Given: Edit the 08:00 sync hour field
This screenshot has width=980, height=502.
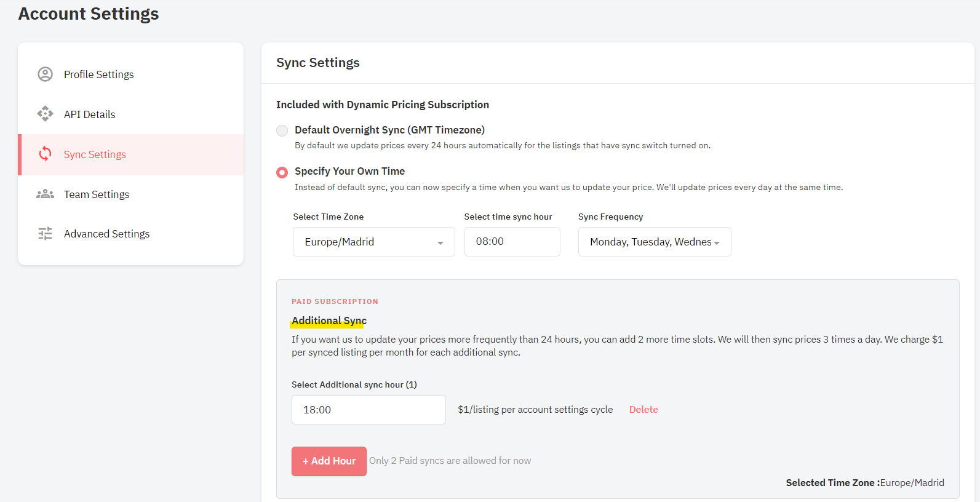Looking at the screenshot, I should (x=512, y=242).
